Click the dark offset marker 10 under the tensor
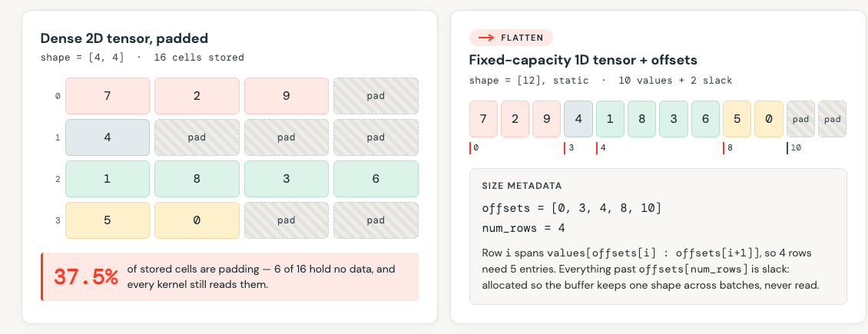 [794, 148]
